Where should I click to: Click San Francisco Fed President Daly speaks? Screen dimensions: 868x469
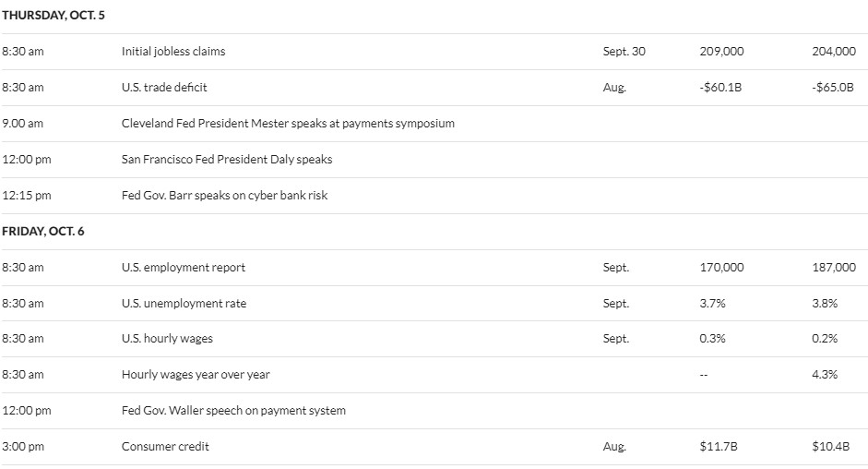pos(227,160)
